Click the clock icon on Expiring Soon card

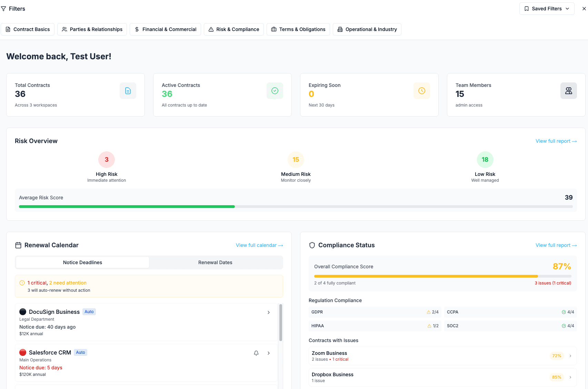(x=422, y=90)
